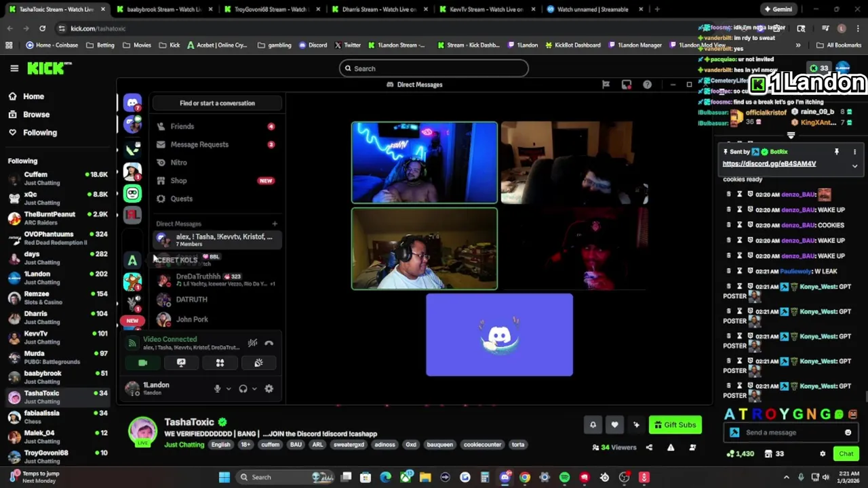Viewport: 868px width, 488px height.
Task: Click the Discord logo placeholder tile
Action: [499, 335]
